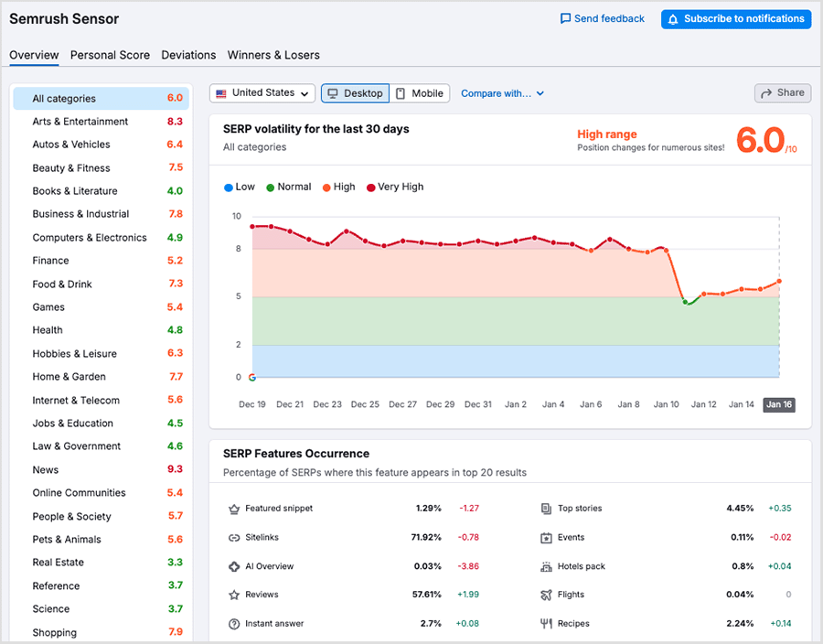Select the Science category
Screen dimensions: 823x644
(101, 609)
